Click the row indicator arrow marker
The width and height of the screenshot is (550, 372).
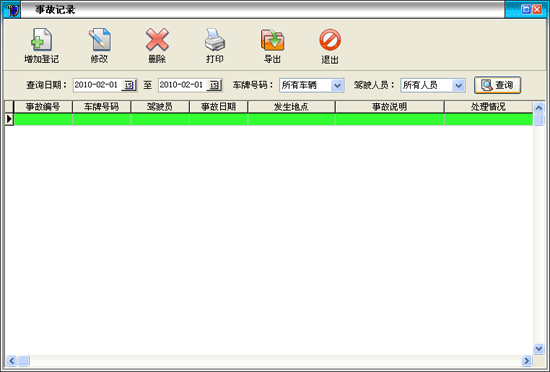(x=9, y=119)
